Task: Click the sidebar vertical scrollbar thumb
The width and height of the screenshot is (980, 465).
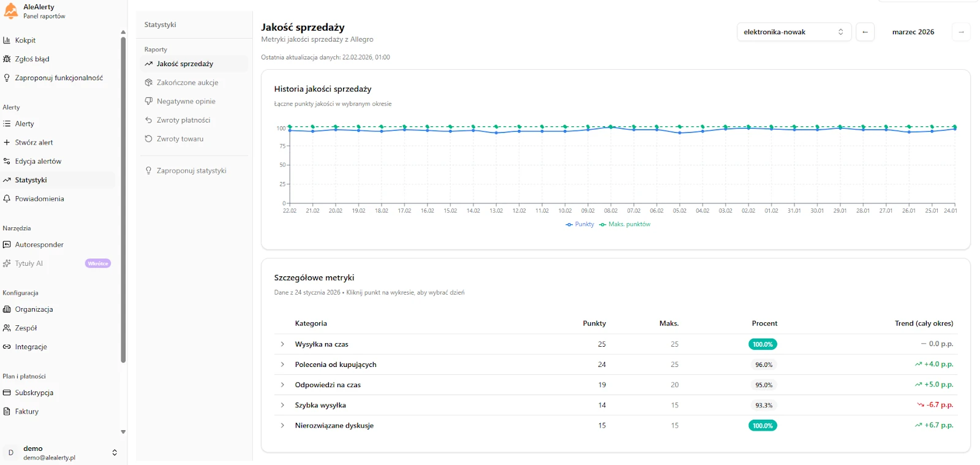Action: click(x=123, y=200)
